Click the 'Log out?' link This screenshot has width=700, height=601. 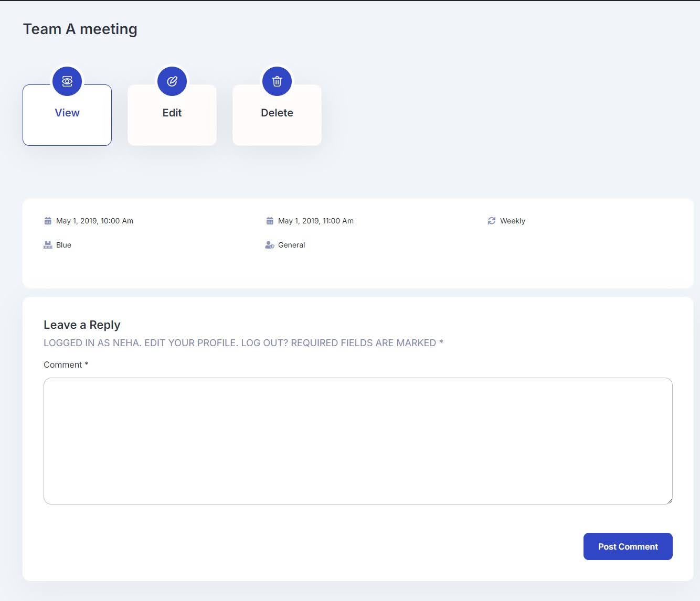[264, 343]
